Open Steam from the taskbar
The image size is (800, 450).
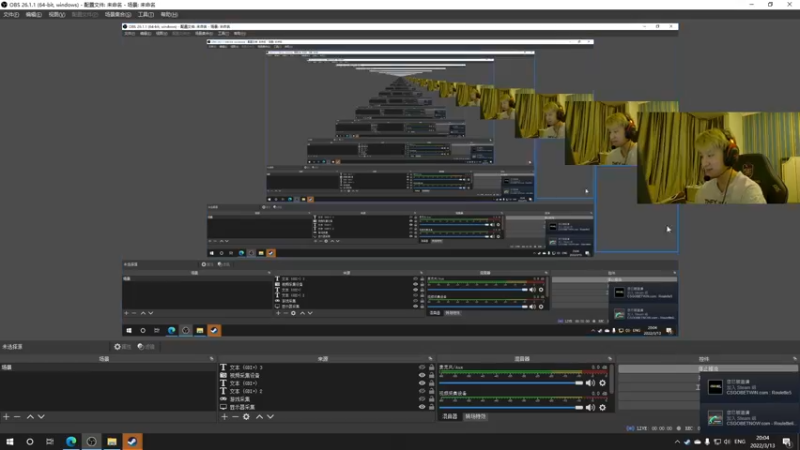click(132, 441)
